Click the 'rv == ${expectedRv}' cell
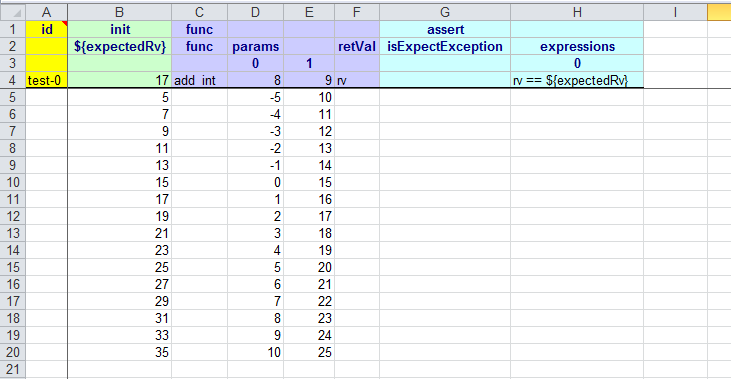Screen dimensions: 731x379 (x=577, y=80)
